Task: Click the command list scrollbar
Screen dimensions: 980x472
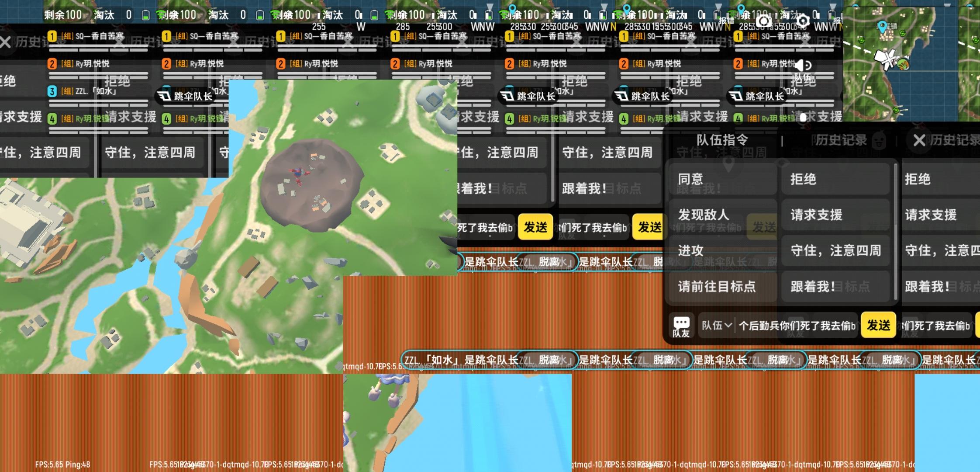Action: [896, 197]
